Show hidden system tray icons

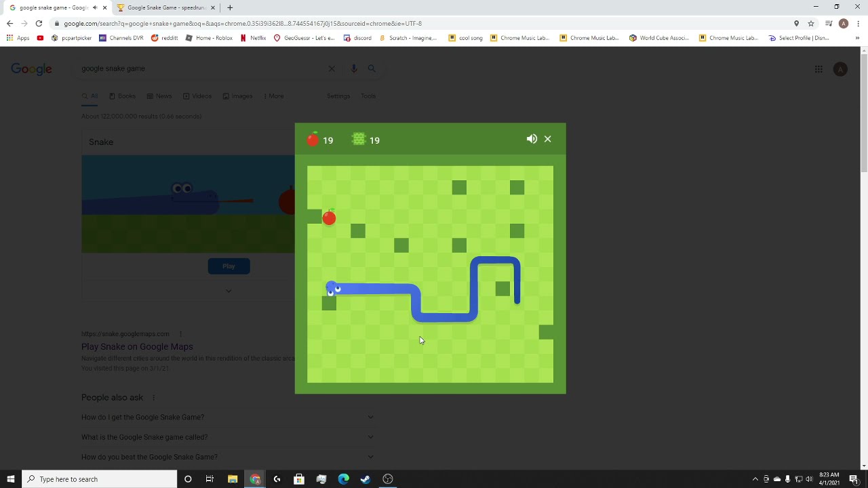[755, 479]
